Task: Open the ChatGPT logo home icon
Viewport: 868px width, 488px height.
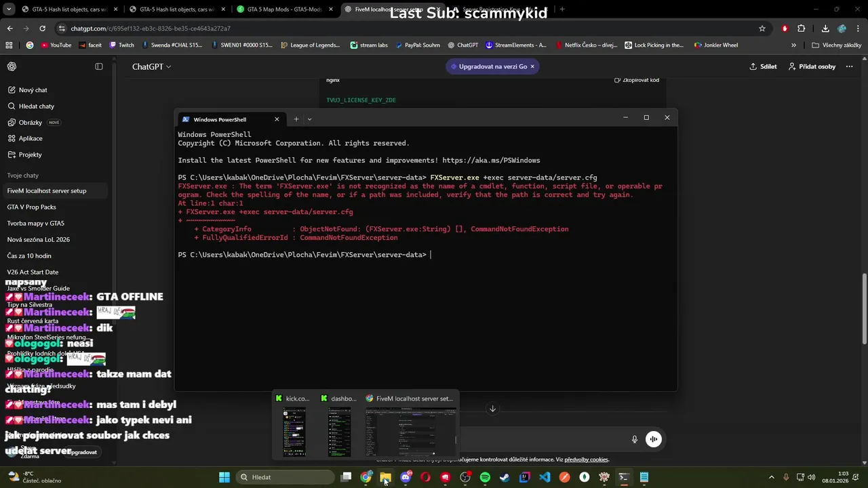Action: pos(12,66)
